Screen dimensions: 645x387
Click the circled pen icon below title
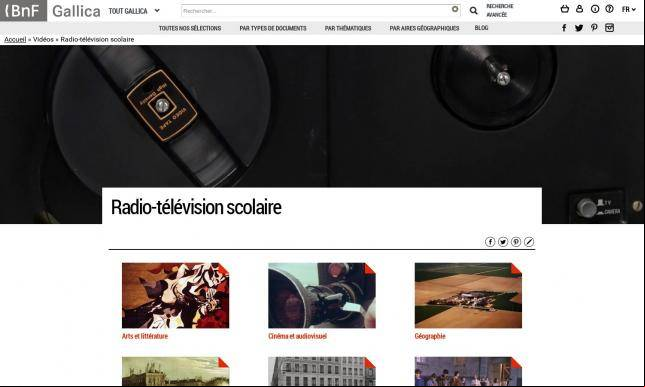coord(529,242)
